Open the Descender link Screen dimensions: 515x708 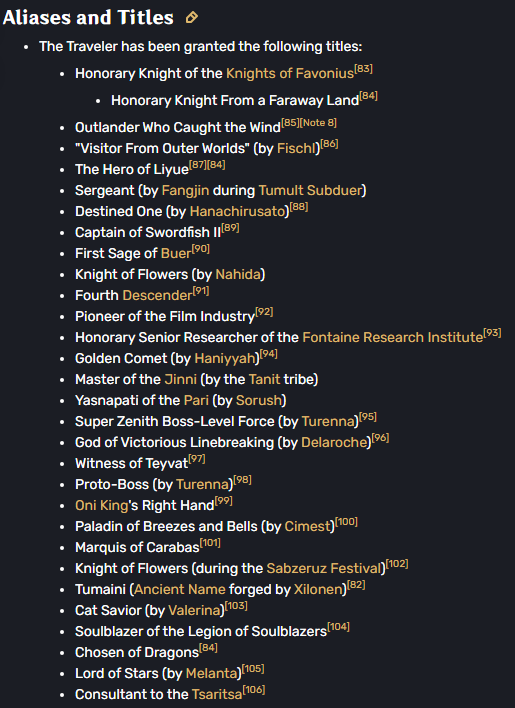158,295
